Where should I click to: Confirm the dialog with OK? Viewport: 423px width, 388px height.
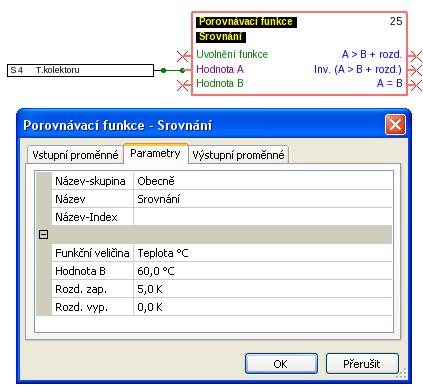click(x=281, y=364)
